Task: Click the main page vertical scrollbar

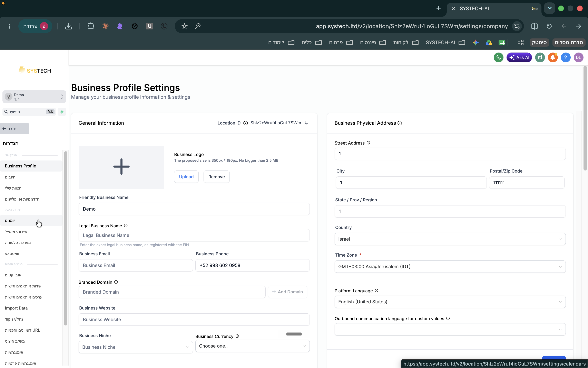Action: 585,118
